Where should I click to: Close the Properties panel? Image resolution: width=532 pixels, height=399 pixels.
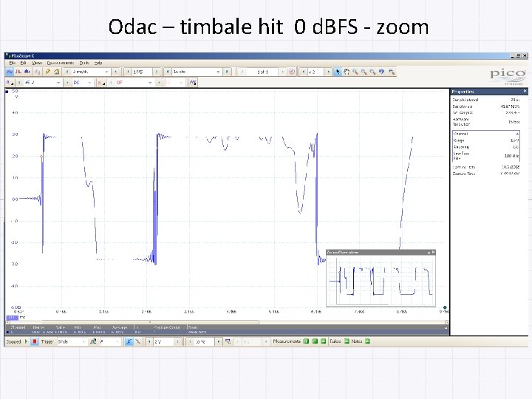click(525, 92)
